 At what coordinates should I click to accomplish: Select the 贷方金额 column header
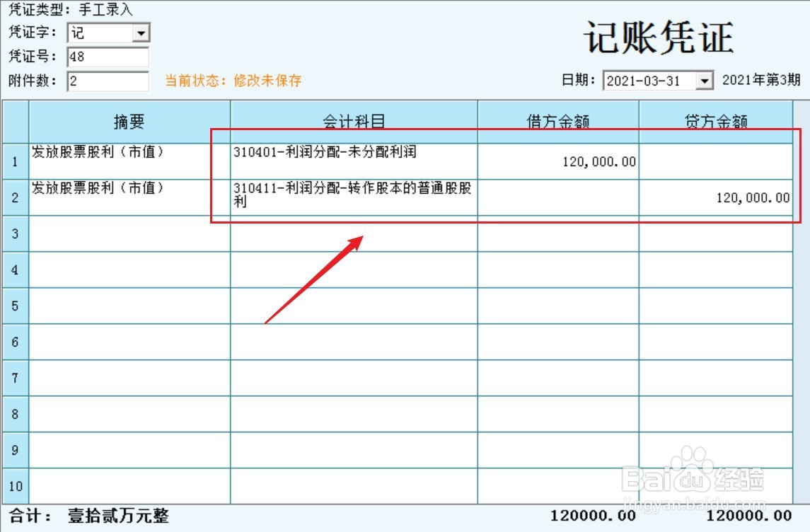pyautogui.click(x=716, y=122)
